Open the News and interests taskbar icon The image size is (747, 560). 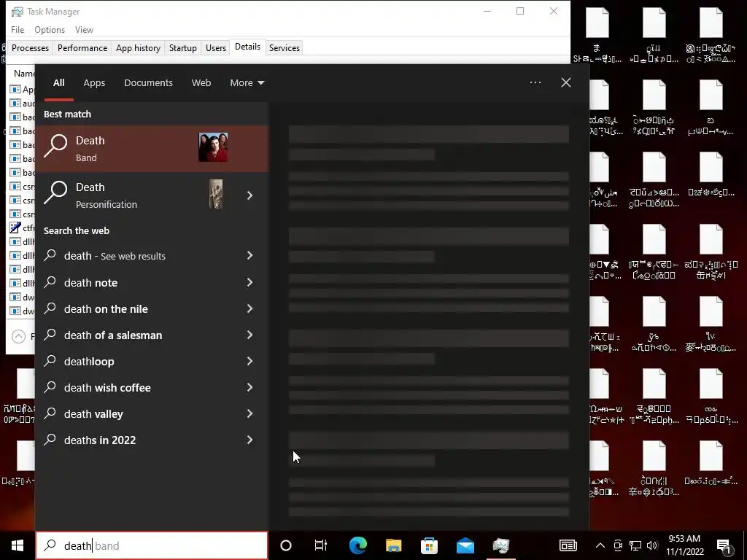[568, 545]
